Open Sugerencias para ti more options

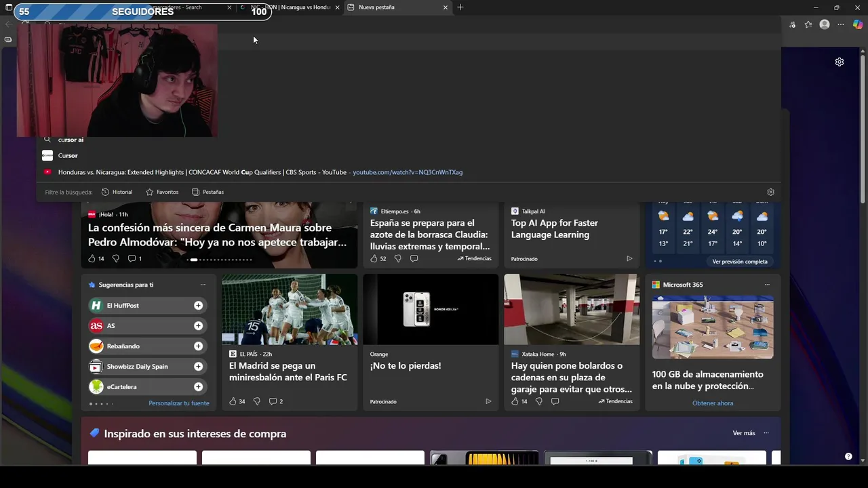[203, 285]
